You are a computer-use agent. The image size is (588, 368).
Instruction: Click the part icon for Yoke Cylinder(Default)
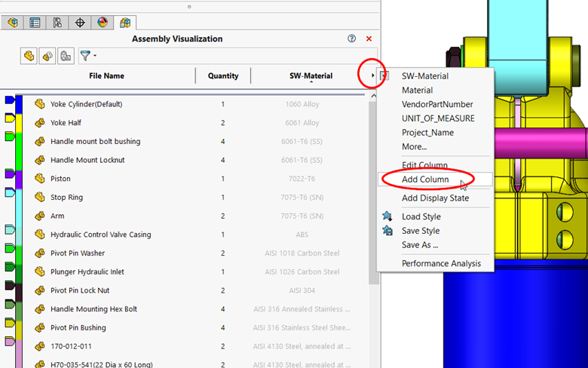pos(40,104)
